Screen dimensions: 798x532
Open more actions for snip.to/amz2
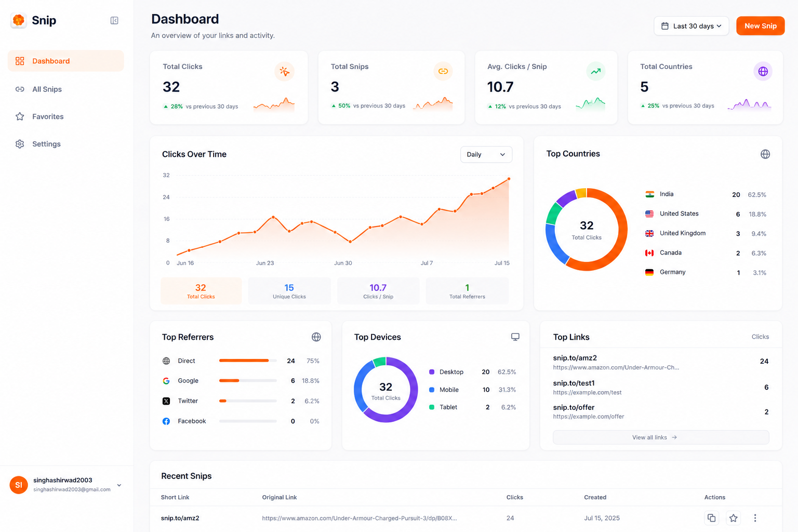pyautogui.click(x=755, y=518)
